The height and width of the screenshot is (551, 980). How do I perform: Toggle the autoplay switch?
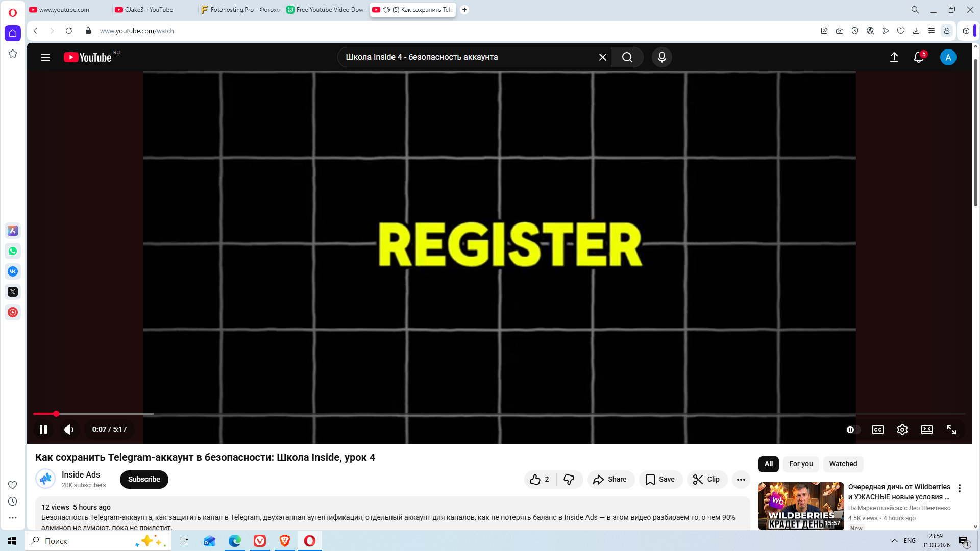tap(853, 430)
